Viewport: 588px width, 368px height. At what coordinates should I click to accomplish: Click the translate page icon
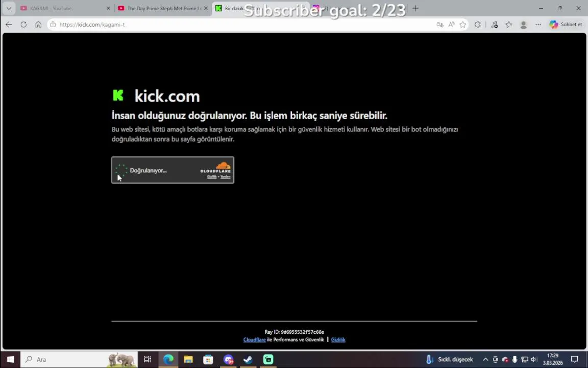click(440, 25)
